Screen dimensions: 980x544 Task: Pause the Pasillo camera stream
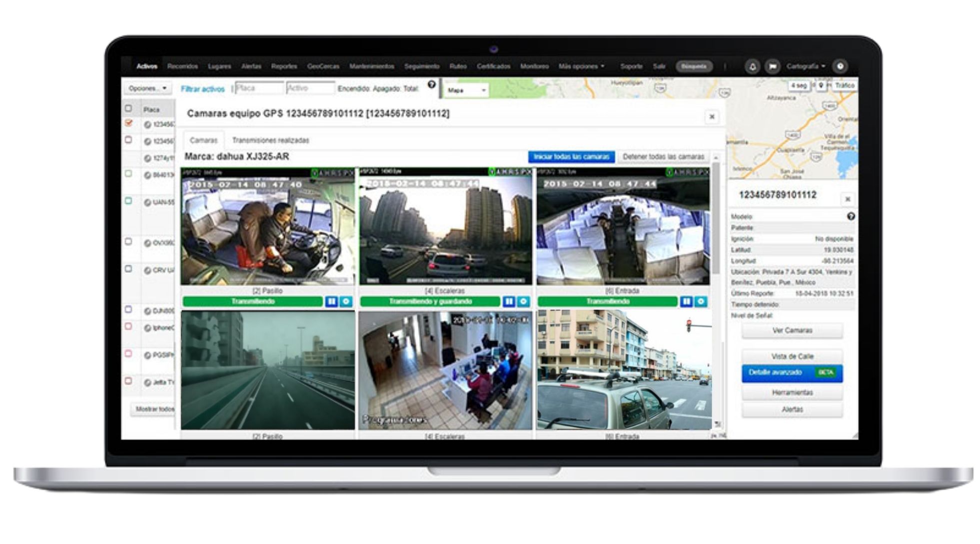[x=330, y=302]
